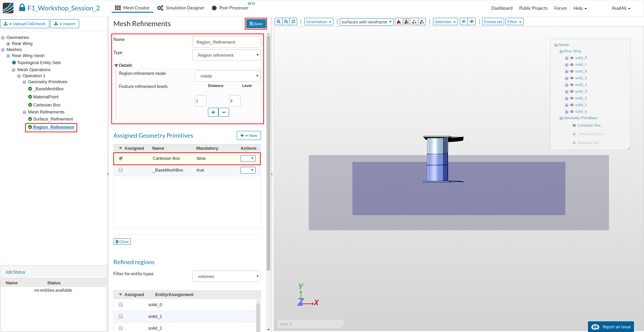
Task: Toggle visibility of solid_8 in scene tree
Action: (x=572, y=58)
